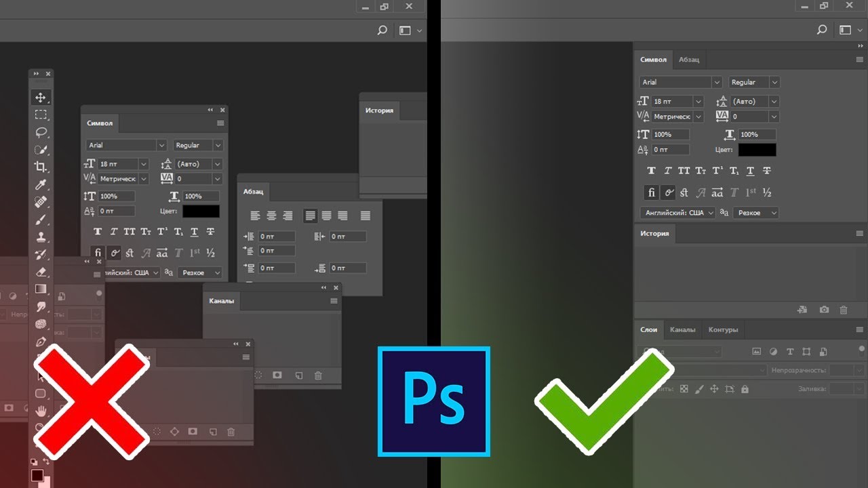Click the smart object filter icon in Слои
The height and width of the screenshot is (488, 868).
click(823, 352)
